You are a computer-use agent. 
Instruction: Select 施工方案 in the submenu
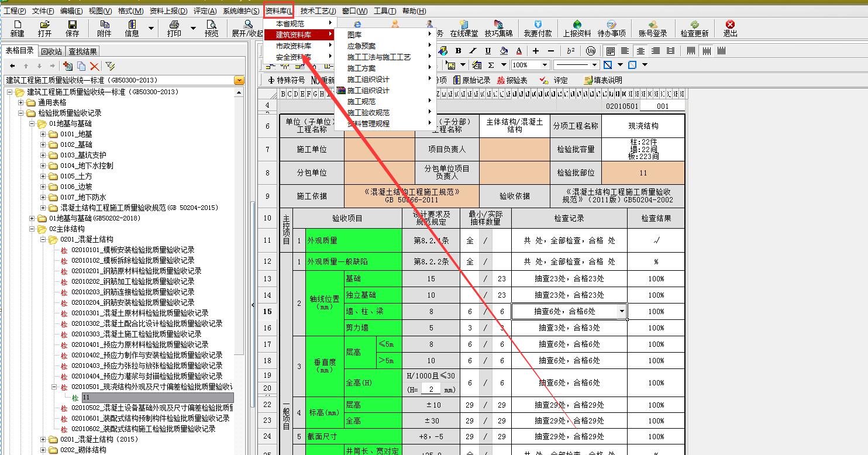361,68
